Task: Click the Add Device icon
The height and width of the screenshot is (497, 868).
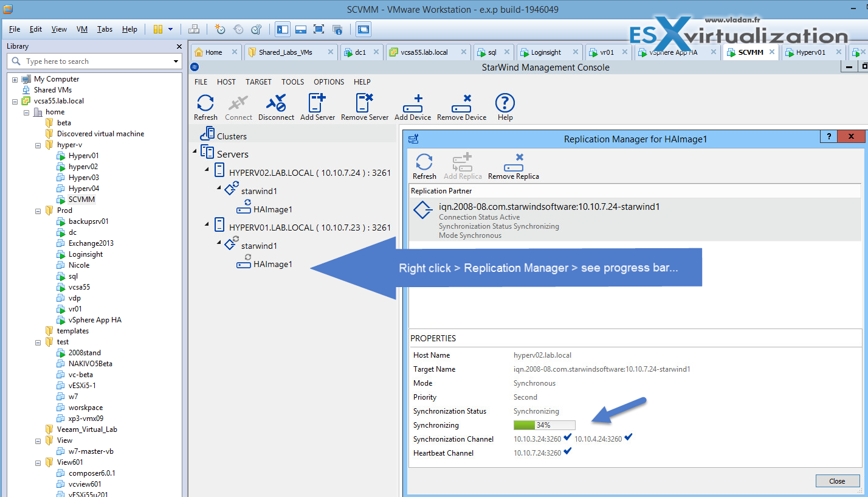Action: click(413, 103)
